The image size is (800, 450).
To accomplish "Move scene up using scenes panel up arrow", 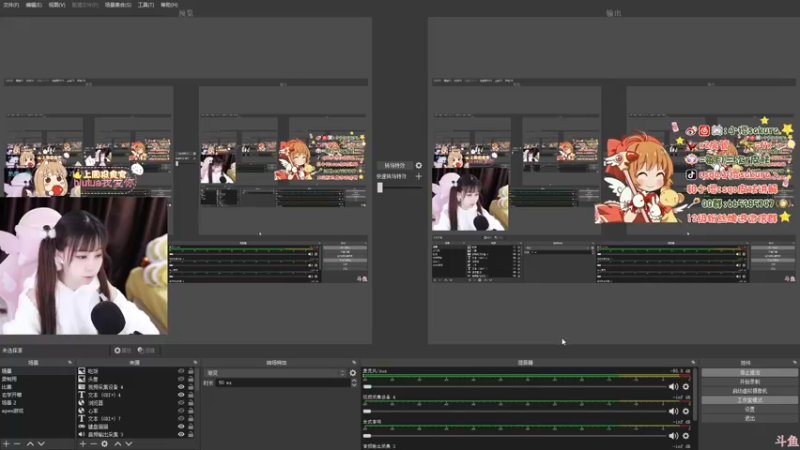I will pos(30,444).
